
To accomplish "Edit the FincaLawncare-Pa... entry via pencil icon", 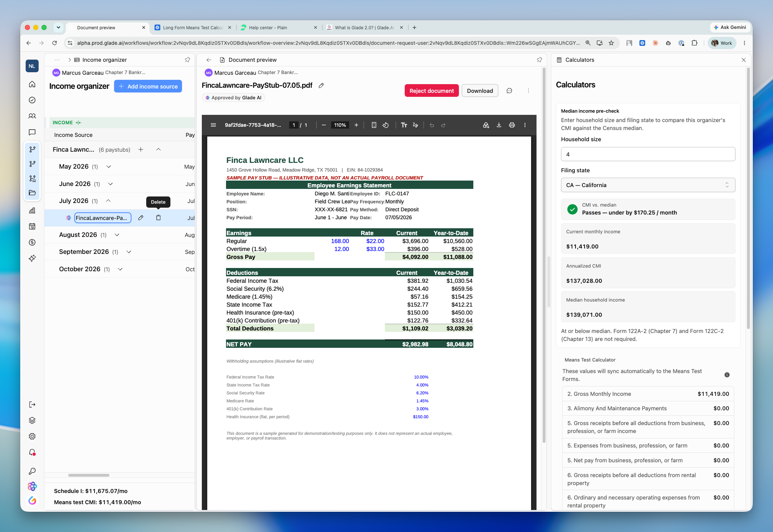I will tap(141, 218).
